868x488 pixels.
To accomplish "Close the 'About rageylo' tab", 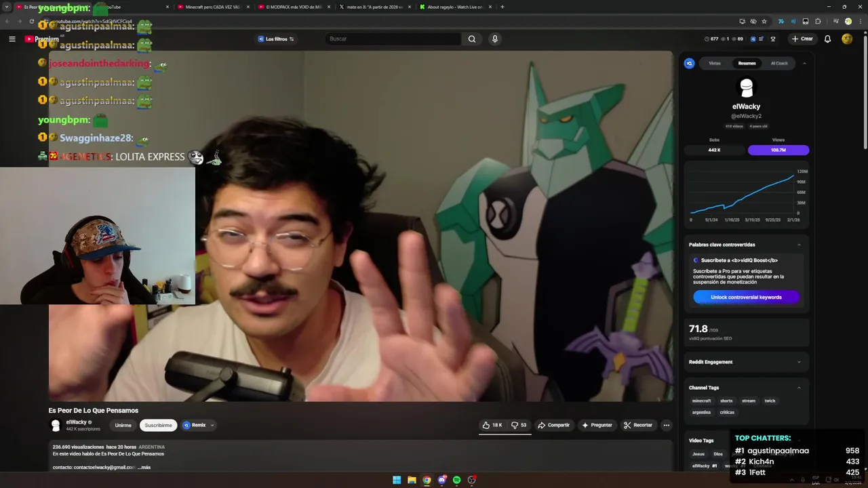I will pyautogui.click(x=491, y=7).
